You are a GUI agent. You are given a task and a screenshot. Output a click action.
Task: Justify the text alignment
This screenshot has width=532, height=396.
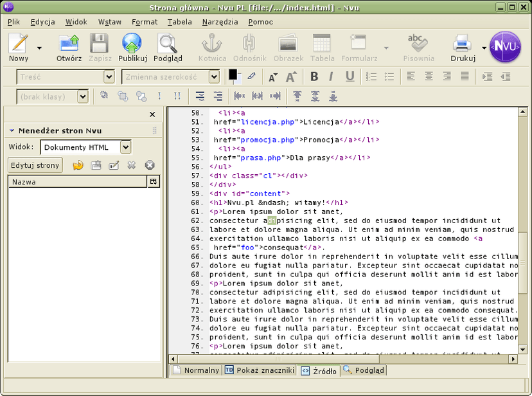click(x=465, y=76)
